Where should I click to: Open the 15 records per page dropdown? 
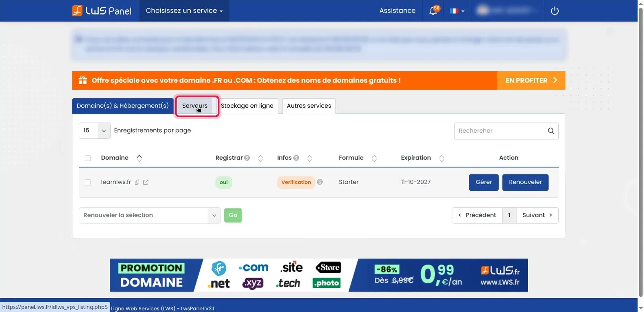tap(95, 131)
